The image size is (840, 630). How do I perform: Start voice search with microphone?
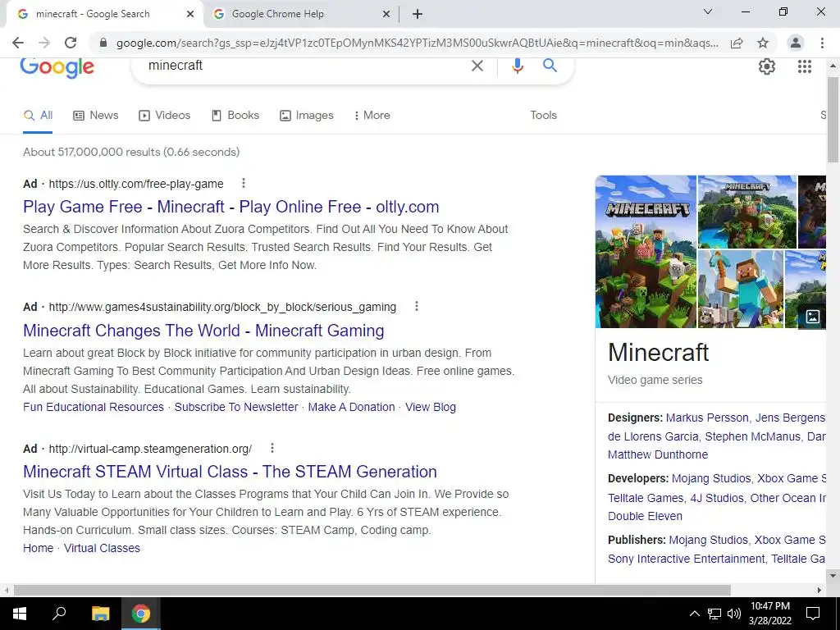pyautogui.click(x=517, y=66)
